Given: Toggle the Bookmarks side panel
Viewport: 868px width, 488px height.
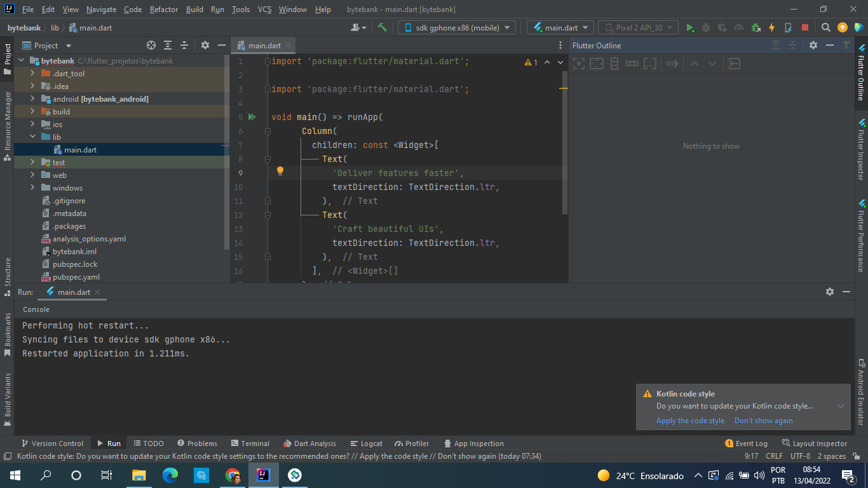Looking at the screenshot, I should click(x=8, y=334).
